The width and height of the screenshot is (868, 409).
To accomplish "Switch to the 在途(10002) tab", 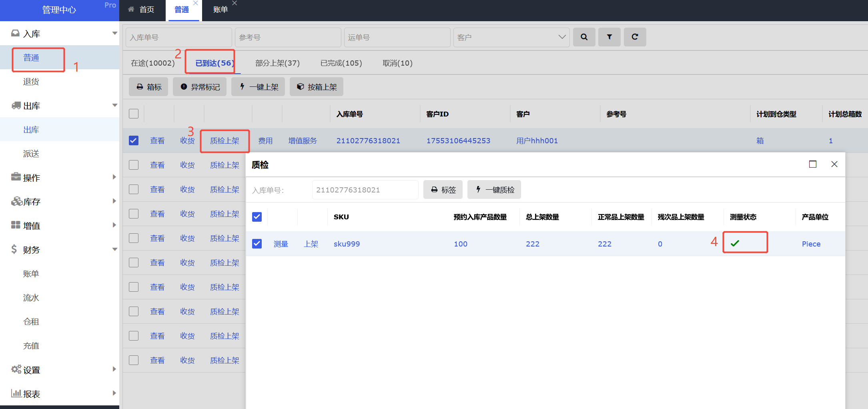I will click(153, 63).
